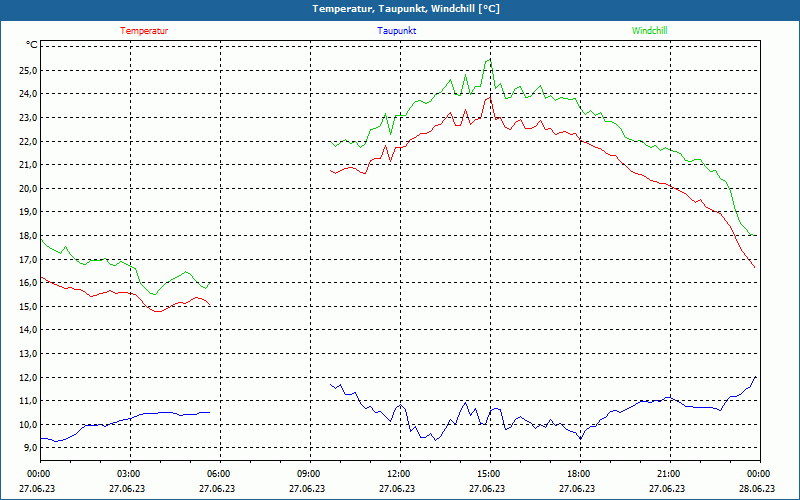Click the '13,0' y-axis value
Image resolution: width=800 pixels, height=500 pixels.
pos(28,354)
